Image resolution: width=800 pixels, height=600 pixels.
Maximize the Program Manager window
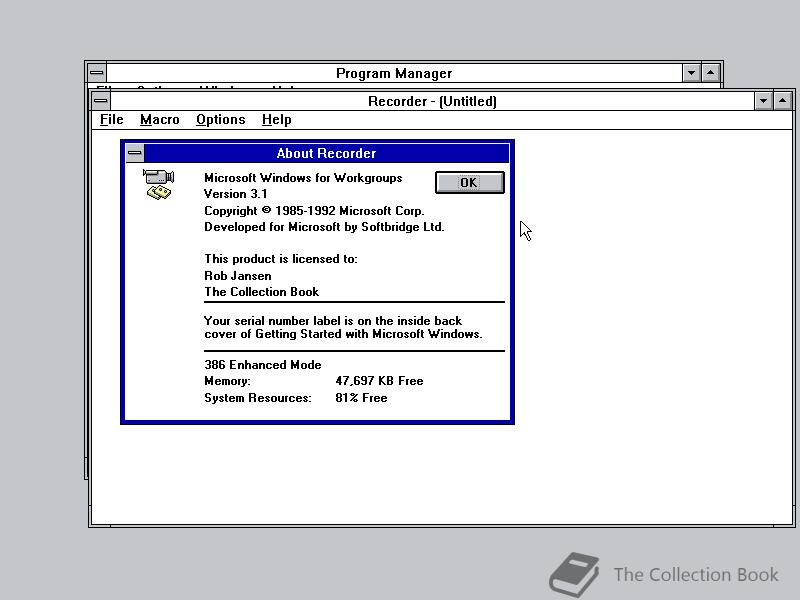(x=711, y=73)
